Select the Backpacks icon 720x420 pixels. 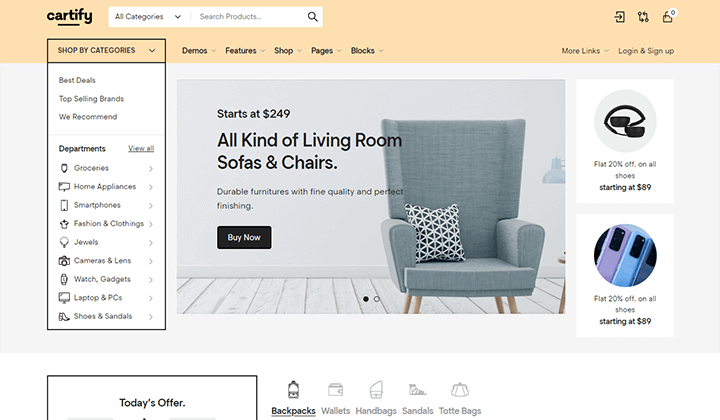tap(293, 390)
